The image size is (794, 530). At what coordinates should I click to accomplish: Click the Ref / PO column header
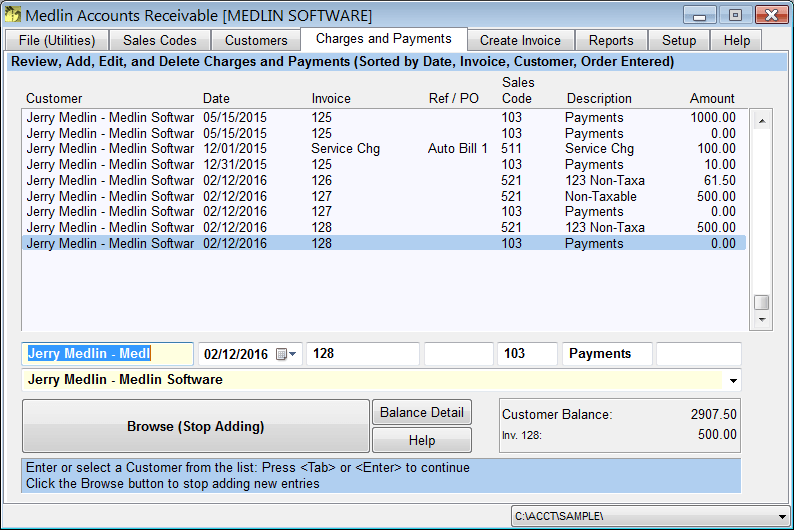(x=454, y=98)
